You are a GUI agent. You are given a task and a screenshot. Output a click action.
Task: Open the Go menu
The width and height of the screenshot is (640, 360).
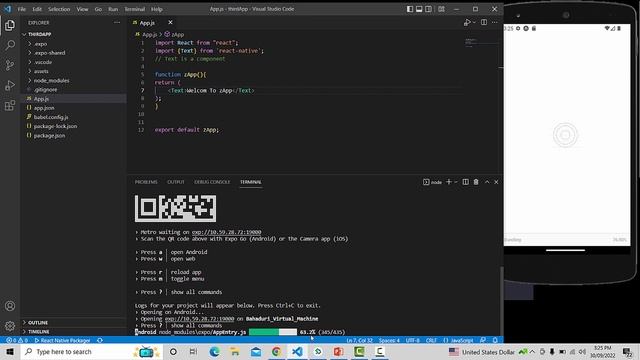click(x=98, y=9)
